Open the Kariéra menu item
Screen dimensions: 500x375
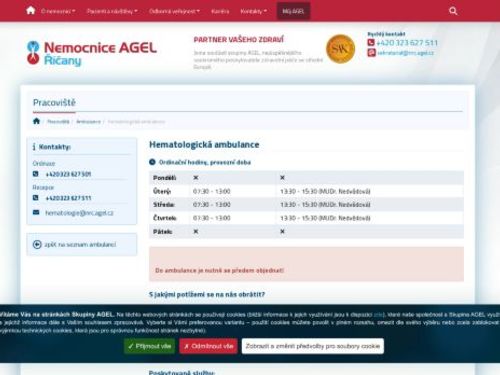pyautogui.click(x=220, y=11)
